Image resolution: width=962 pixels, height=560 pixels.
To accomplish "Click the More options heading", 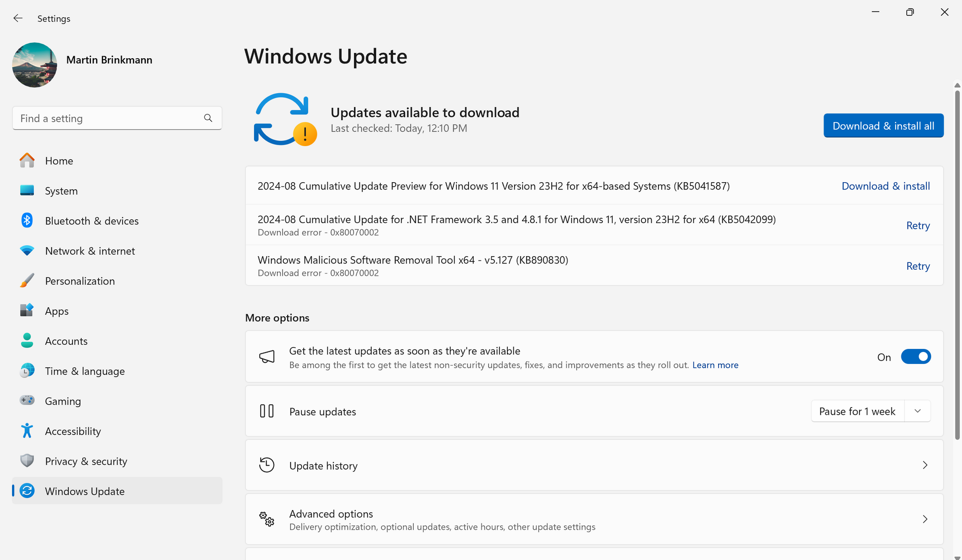I will pos(277,318).
